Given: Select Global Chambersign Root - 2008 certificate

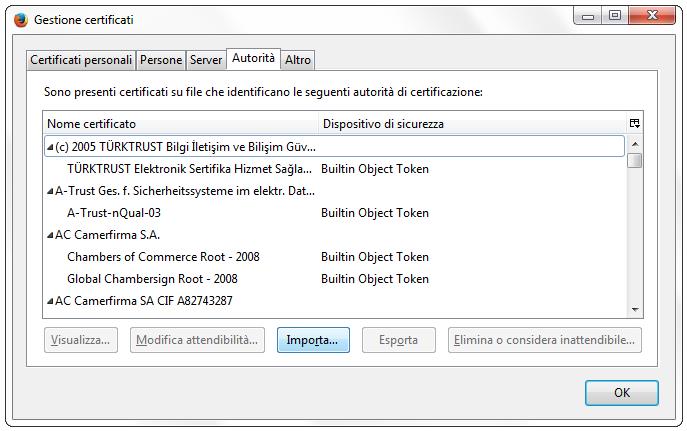Looking at the screenshot, I should click(x=152, y=279).
